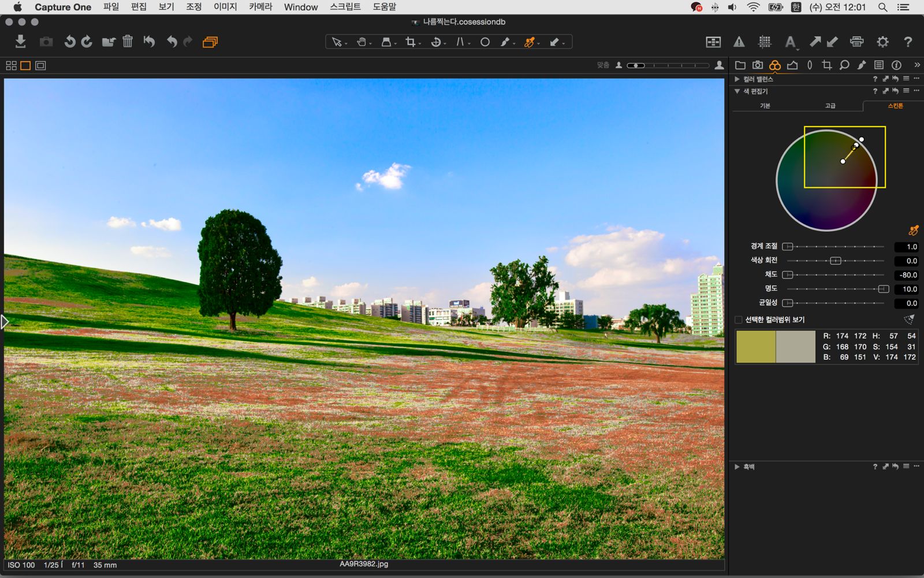Click the 명도 value field showing 10.0
This screenshot has width=924, height=578.
coord(907,289)
